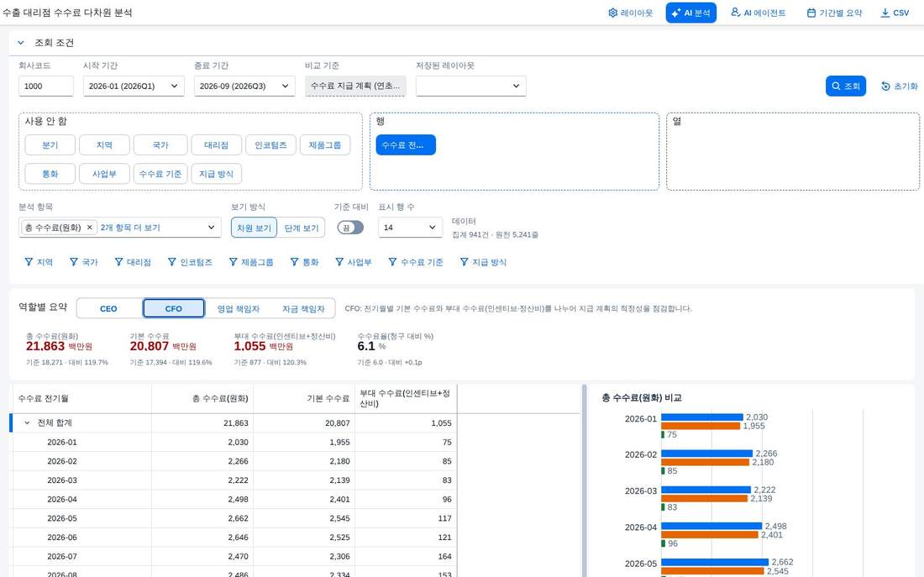This screenshot has width=924, height=577.
Task: Select the 수수료 기준 dimension chip
Action: pos(160,174)
